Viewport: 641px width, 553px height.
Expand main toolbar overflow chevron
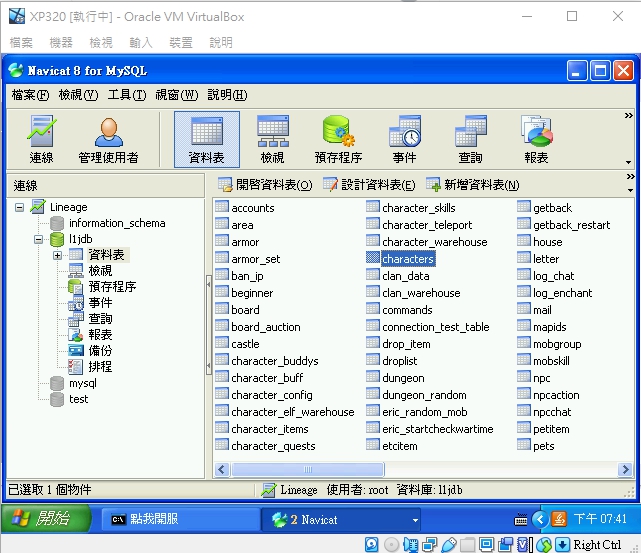click(x=628, y=116)
